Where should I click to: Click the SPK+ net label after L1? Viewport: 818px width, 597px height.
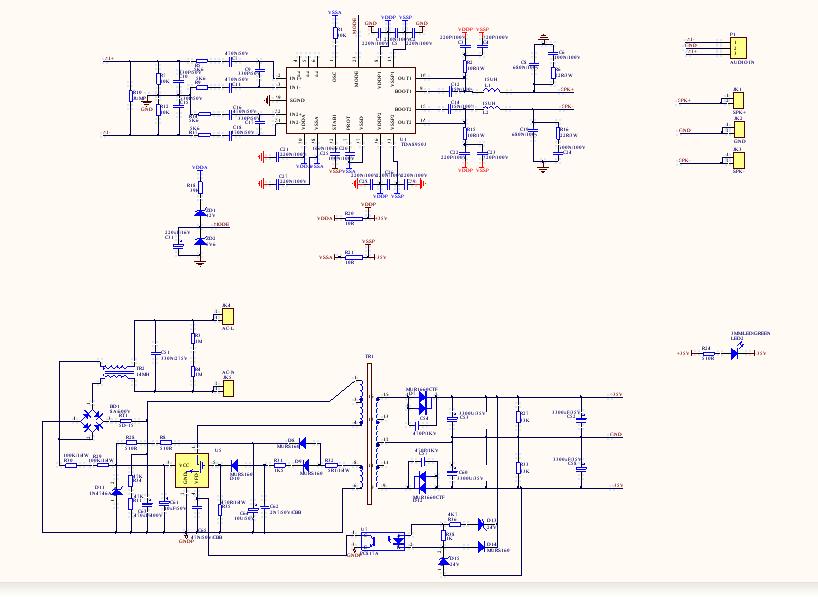pos(568,90)
